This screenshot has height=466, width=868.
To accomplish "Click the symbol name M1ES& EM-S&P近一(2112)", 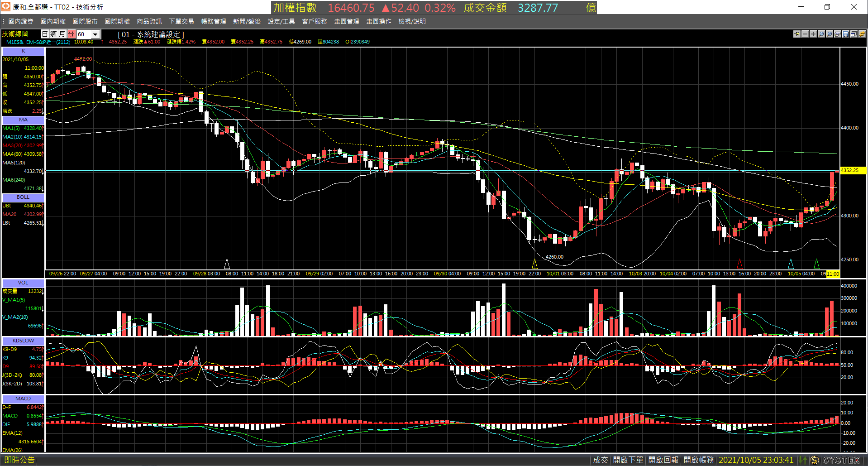I will 38,42.
